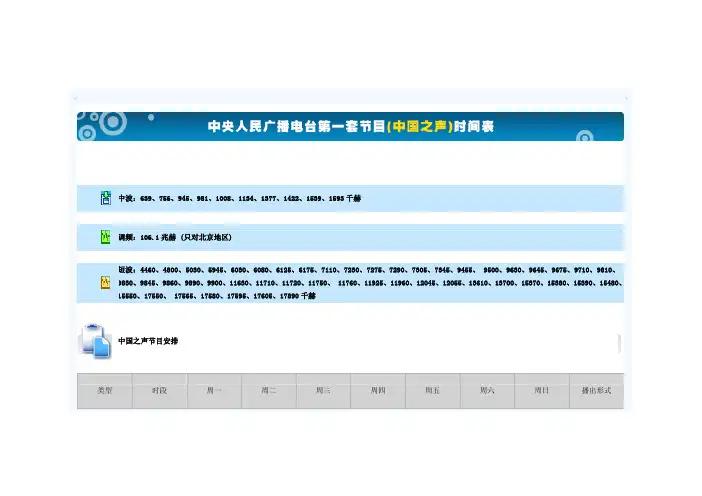Choose the 周一 column header
The height and width of the screenshot is (496, 702).
pos(215,391)
